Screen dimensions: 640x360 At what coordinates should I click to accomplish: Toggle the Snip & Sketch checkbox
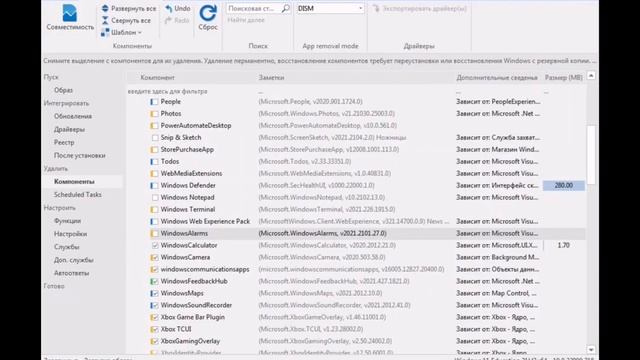tap(155, 138)
